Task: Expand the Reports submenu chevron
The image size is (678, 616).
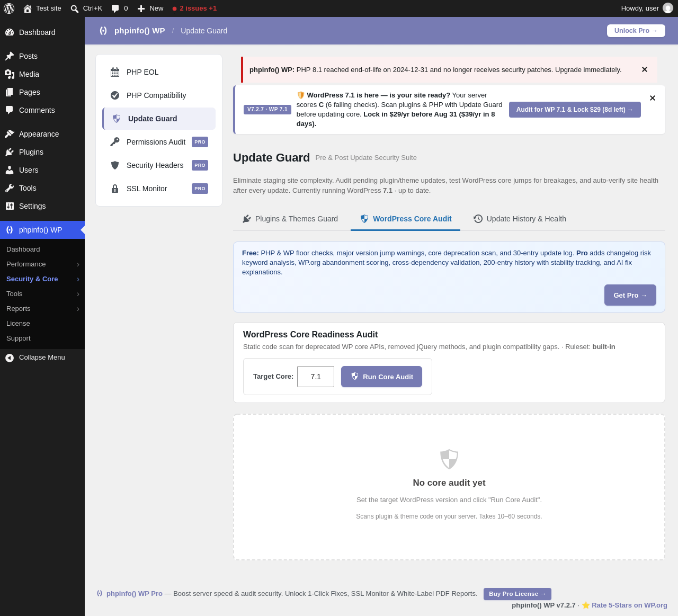Action: (78, 309)
